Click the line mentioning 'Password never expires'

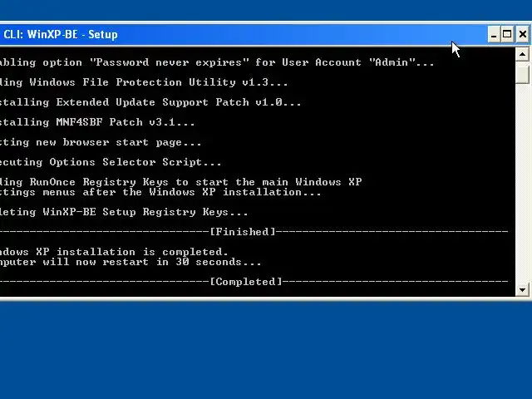pyautogui.click(x=217, y=62)
